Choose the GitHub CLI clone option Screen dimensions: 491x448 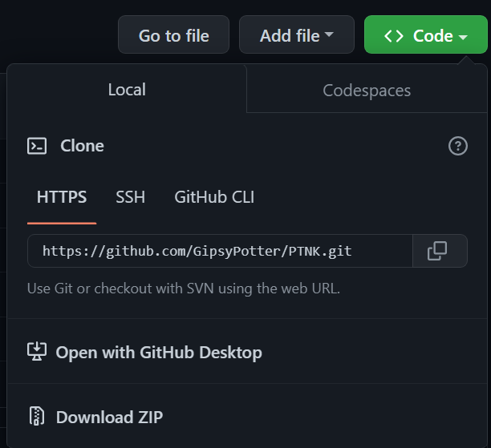214,197
